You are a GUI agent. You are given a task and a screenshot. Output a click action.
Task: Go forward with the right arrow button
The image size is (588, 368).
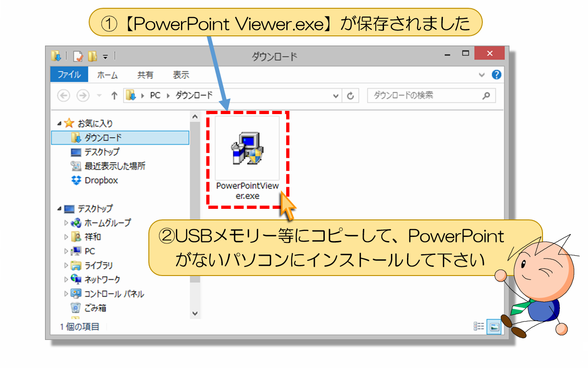point(83,96)
